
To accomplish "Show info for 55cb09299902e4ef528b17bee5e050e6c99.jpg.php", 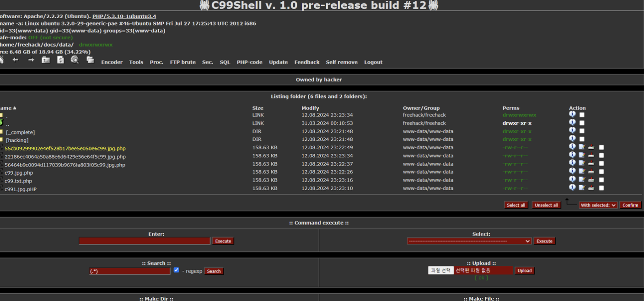I will 572,147.
